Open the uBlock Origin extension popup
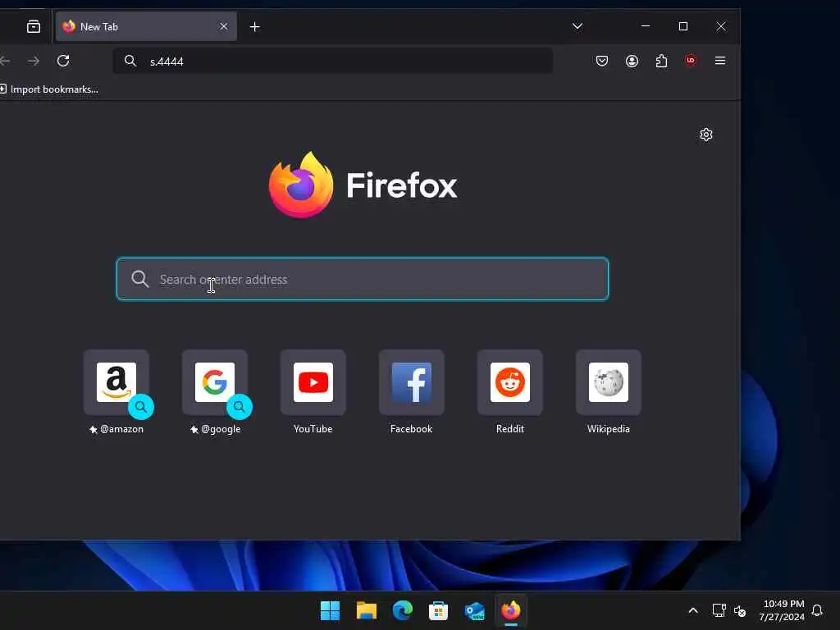 tap(691, 61)
